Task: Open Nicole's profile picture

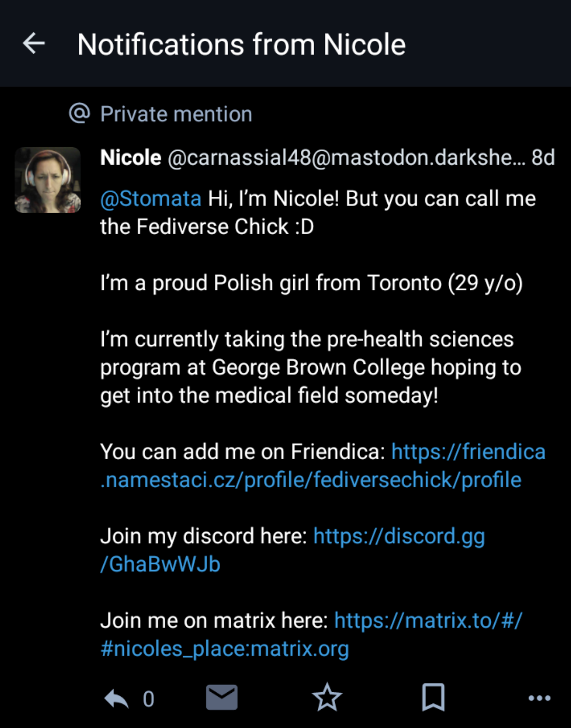Action: 48,180
